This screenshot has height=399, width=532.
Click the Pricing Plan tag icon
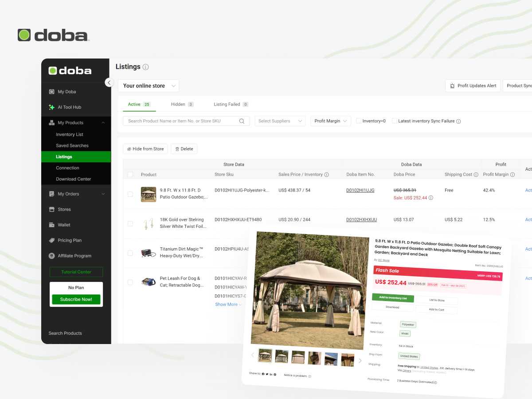52,240
